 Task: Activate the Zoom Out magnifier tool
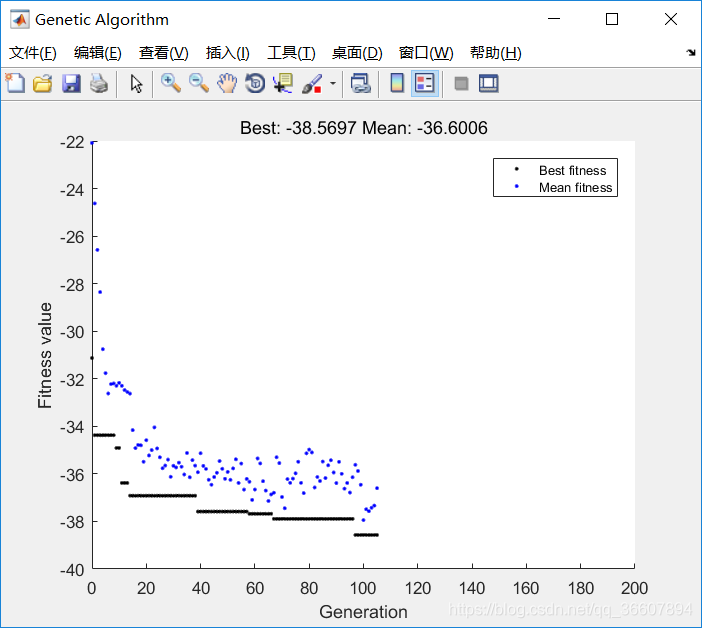click(x=199, y=84)
